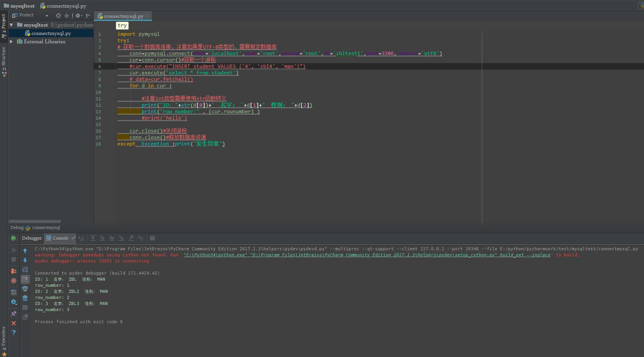Hide the Project panel with hide icon
Screen dimensions: 644x357
88,16
